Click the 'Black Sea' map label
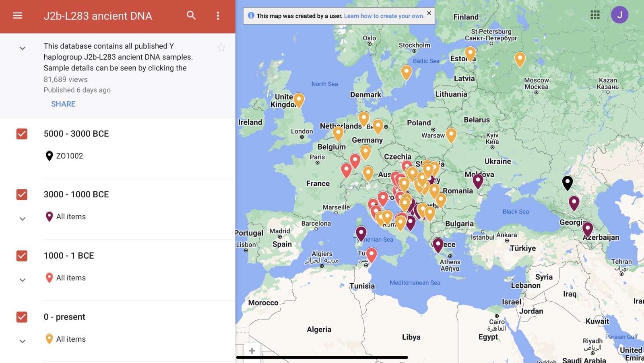This screenshot has height=363, width=644. (x=516, y=212)
